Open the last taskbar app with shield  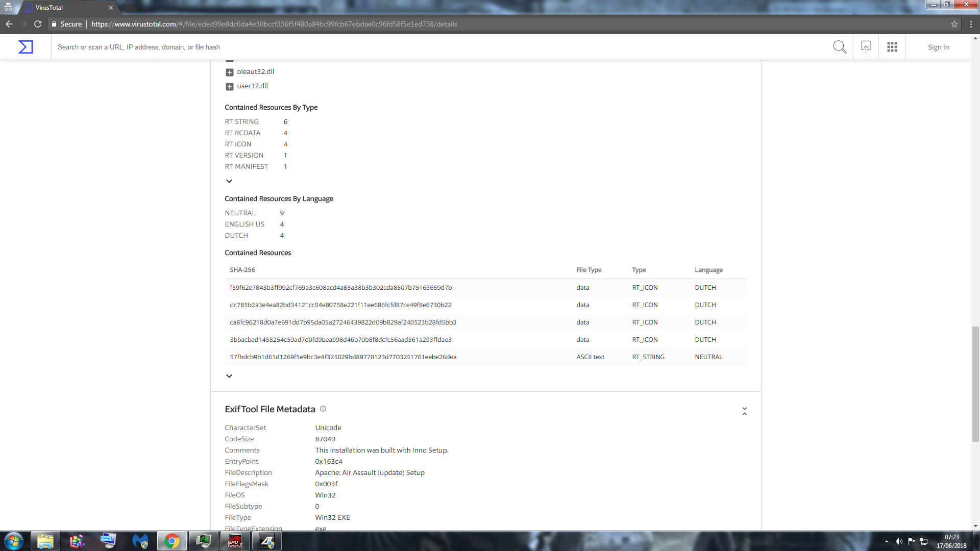[267, 541]
